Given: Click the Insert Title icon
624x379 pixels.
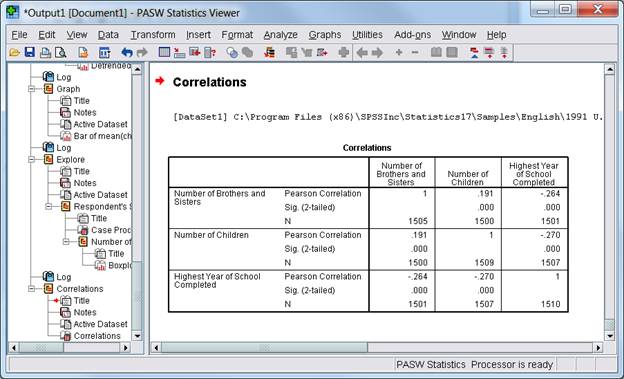Looking at the screenshot, I should click(x=489, y=52).
